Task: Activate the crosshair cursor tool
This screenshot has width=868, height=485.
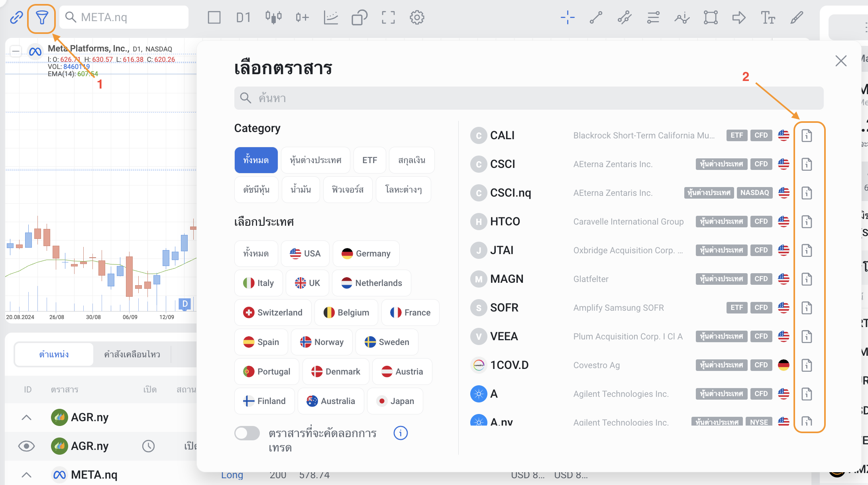Action: coord(568,18)
